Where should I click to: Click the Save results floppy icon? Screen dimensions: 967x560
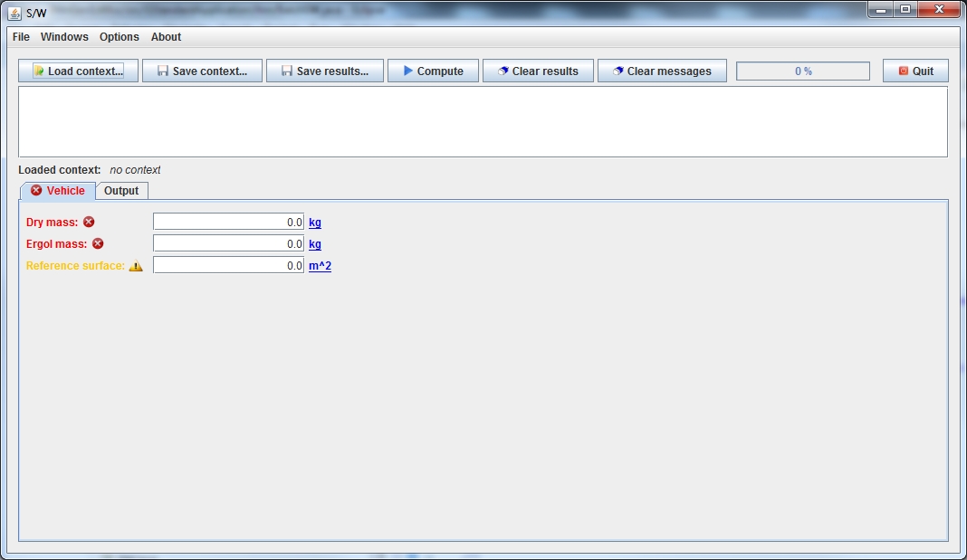tap(286, 71)
